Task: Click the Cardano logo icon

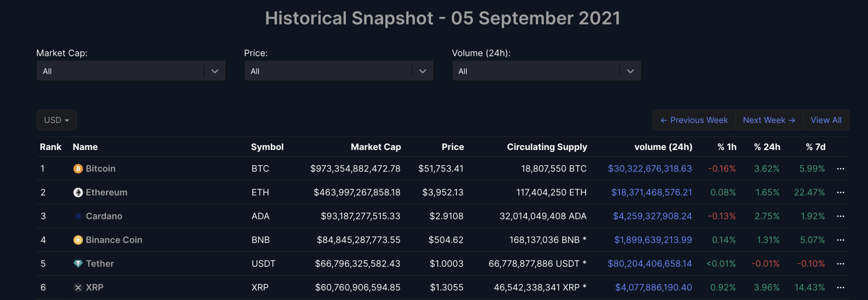Action: 78,216
